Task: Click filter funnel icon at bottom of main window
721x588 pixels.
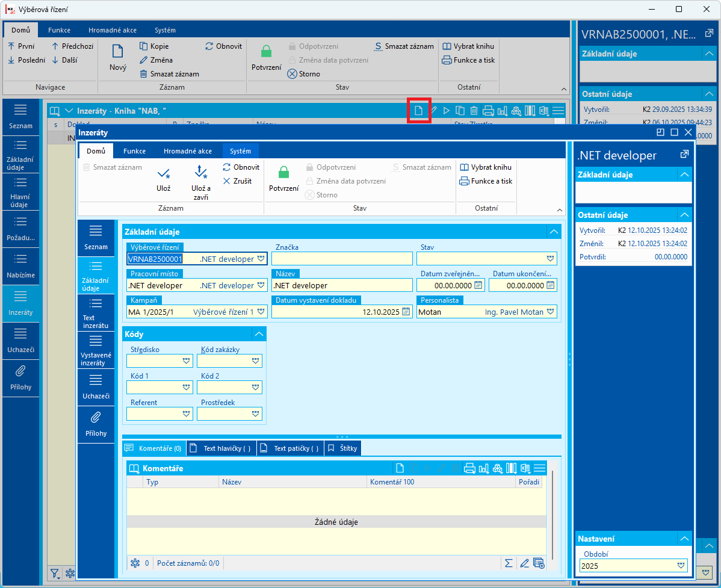Action: point(55,574)
